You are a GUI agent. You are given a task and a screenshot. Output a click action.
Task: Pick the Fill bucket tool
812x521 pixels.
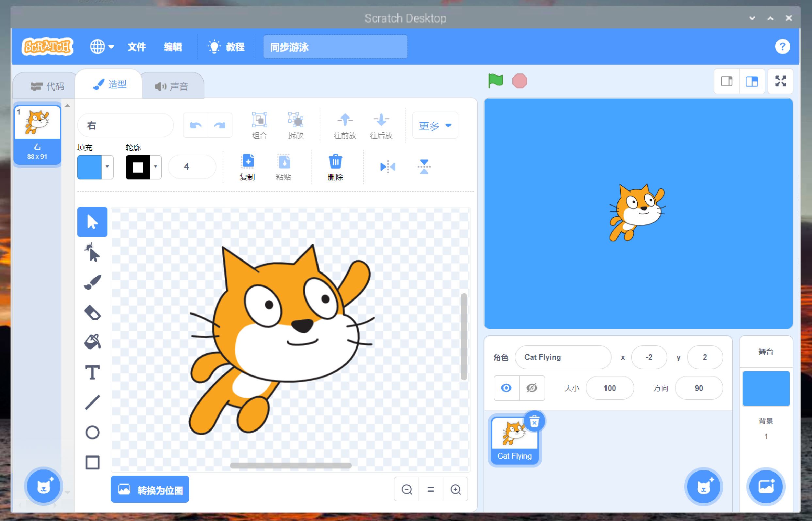tap(92, 342)
